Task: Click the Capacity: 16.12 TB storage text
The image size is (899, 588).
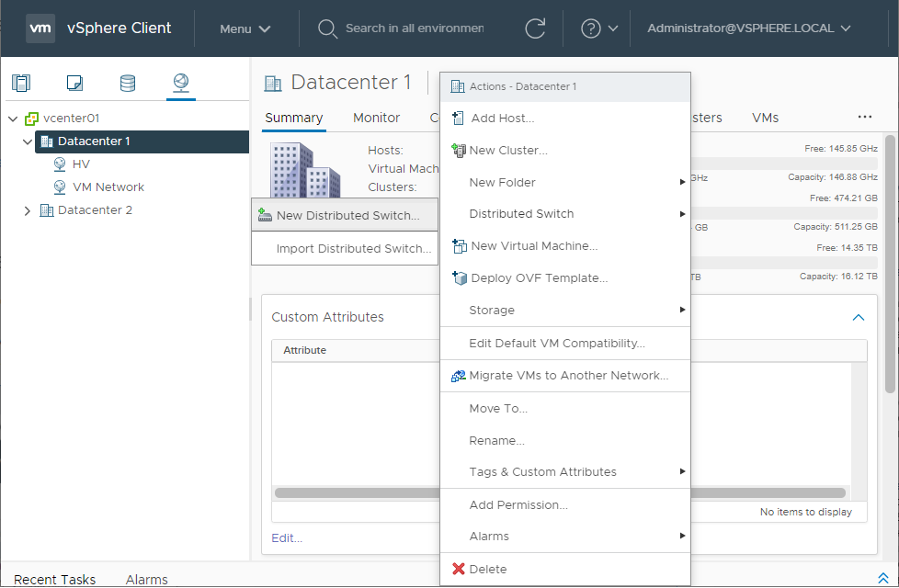Action: [x=838, y=277]
